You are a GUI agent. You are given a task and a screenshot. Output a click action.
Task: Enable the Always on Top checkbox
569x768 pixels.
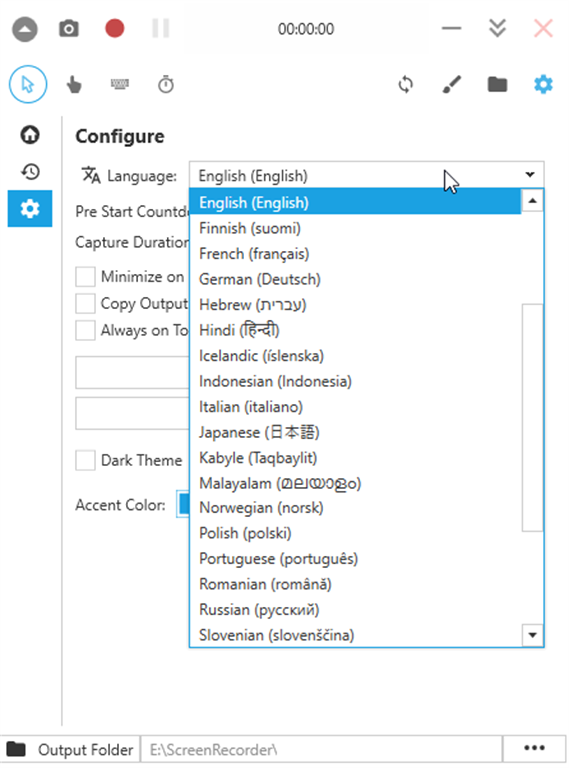coord(85,330)
